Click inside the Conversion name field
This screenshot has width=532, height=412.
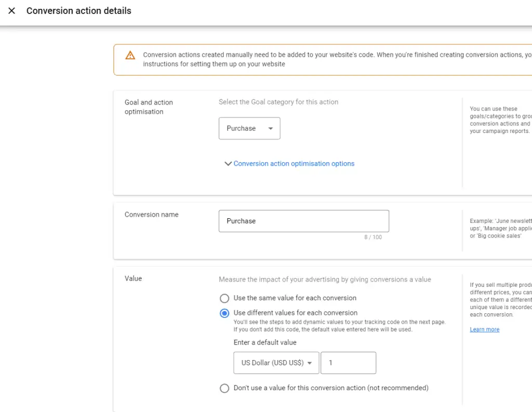pos(303,221)
